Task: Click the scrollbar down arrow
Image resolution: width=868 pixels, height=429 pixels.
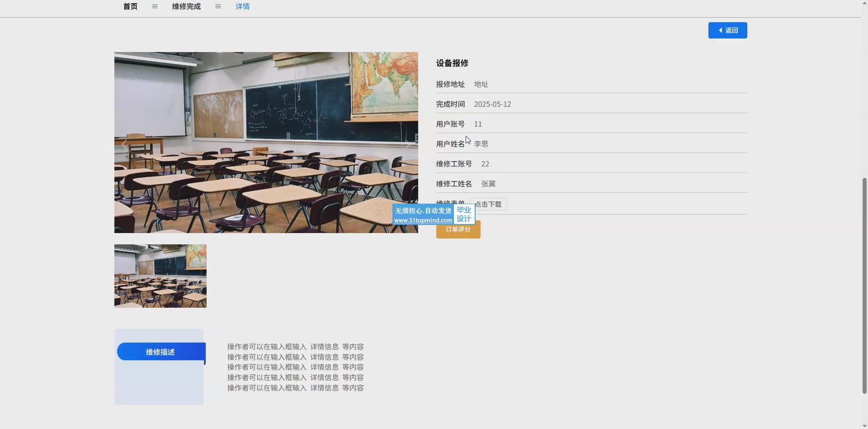Action: pyautogui.click(x=864, y=425)
